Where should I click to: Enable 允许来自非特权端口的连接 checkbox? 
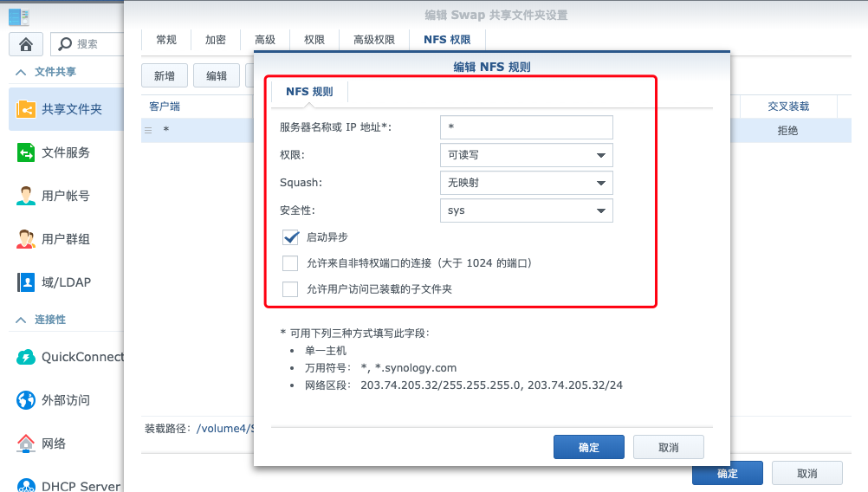coord(290,262)
